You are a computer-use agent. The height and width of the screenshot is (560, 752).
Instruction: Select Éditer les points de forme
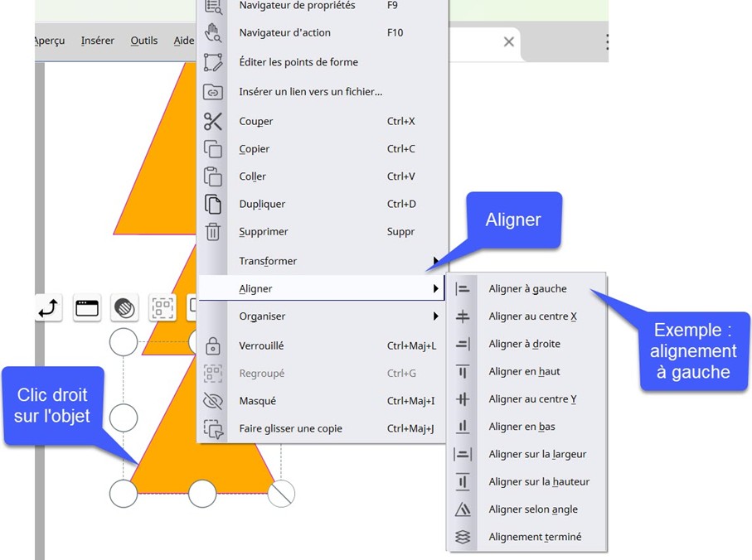click(323, 62)
